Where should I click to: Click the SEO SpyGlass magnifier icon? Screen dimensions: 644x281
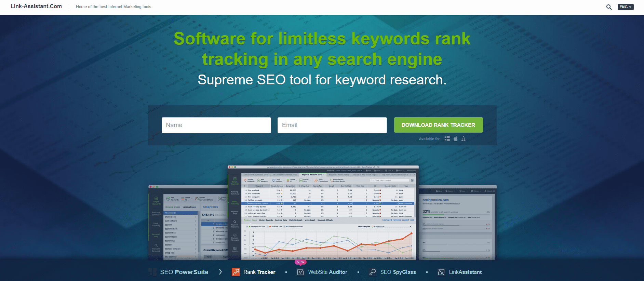(x=373, y=272)
